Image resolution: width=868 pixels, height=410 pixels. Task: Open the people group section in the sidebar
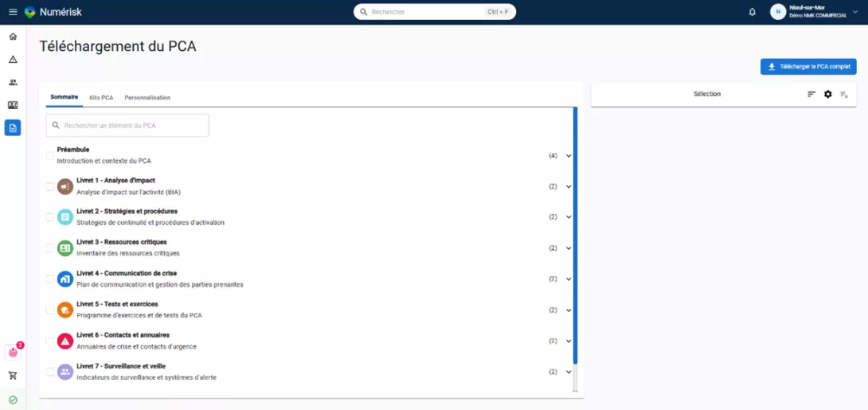click(x=13, y=83)
